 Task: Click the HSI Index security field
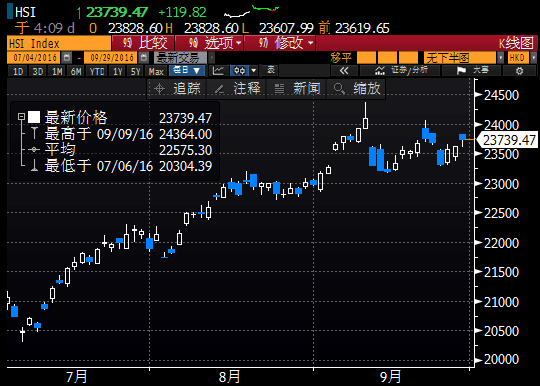click(x=59, y=43)
